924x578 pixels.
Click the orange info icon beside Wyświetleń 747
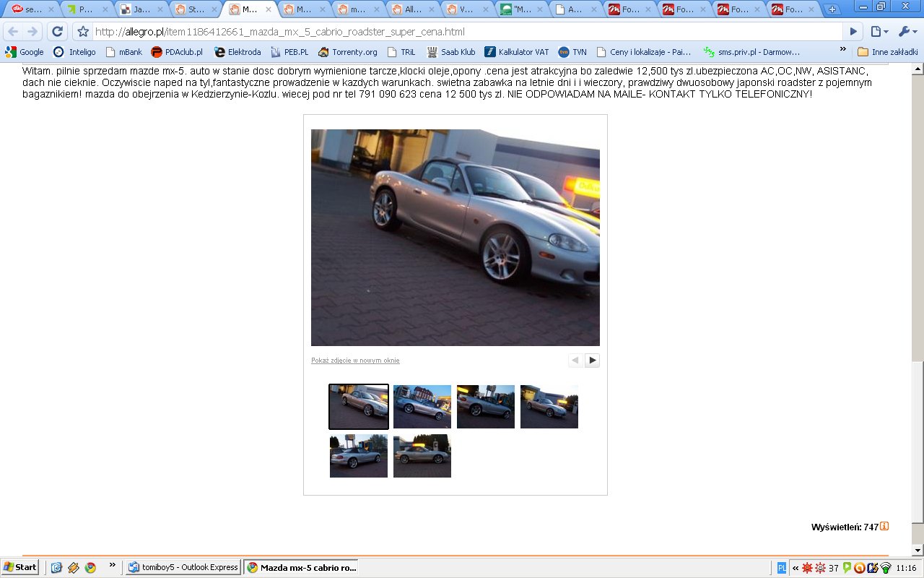884,527
